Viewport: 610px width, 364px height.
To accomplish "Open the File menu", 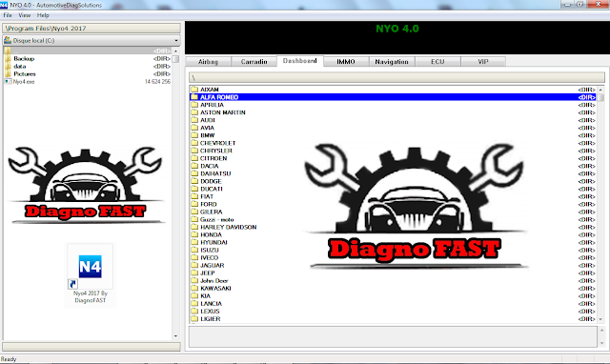I will [8, 15].
